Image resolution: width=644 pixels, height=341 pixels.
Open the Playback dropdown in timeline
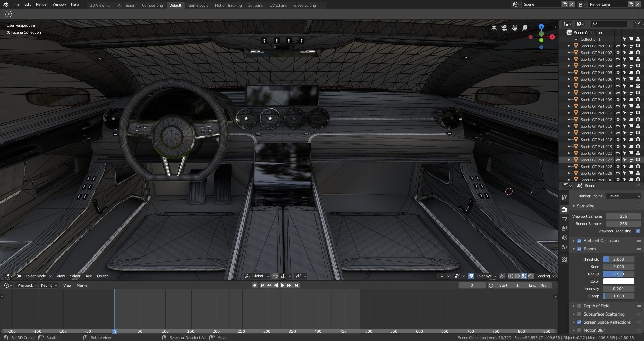pyautogui.click(x=27, y=285)
